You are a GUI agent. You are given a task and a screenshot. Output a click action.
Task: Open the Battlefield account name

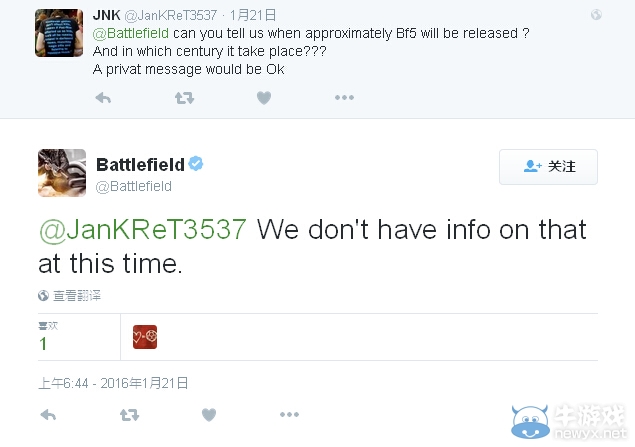point(141,165)
